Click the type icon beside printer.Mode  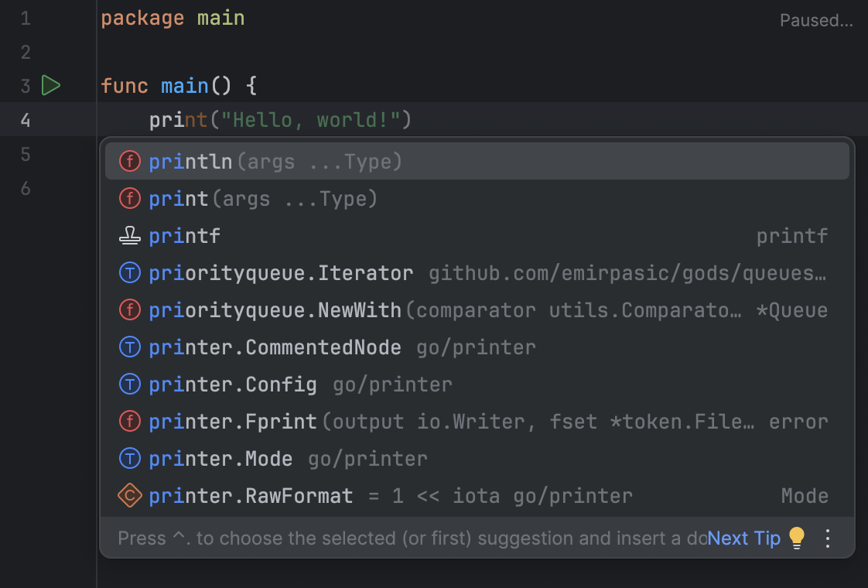pyautogui.click(x=129, y=458)
